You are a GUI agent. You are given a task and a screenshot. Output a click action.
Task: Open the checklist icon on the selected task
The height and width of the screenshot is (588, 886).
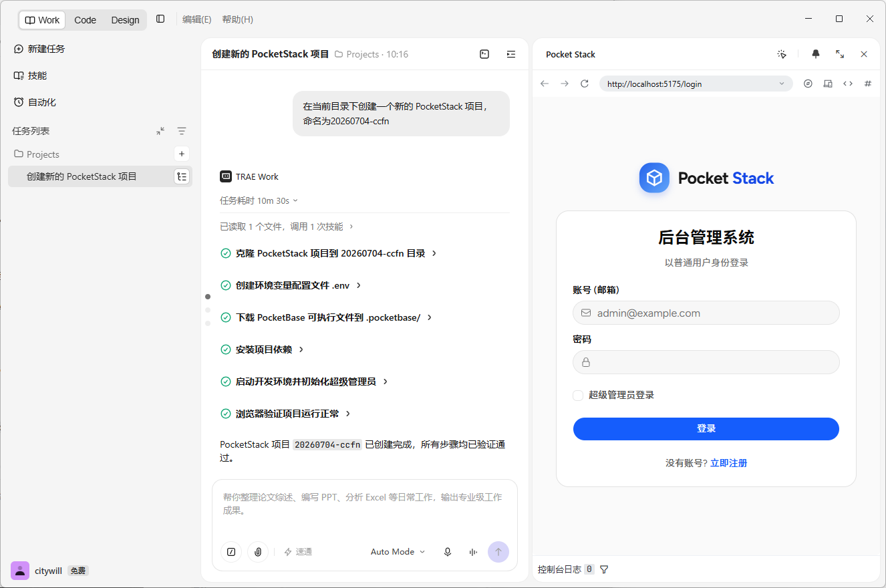tap(182, 176)
